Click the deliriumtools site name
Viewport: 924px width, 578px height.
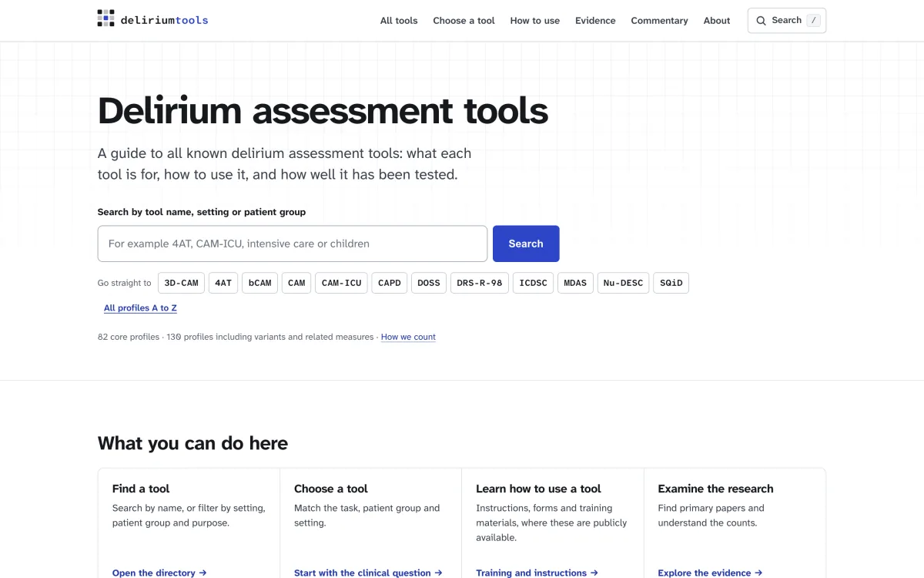point(164,20)
